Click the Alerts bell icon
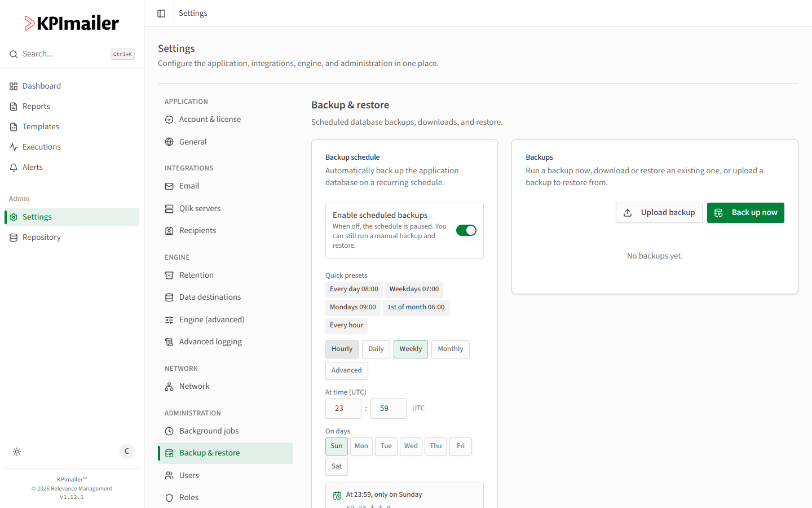This screenshot has height=508, width=812. 14,168
